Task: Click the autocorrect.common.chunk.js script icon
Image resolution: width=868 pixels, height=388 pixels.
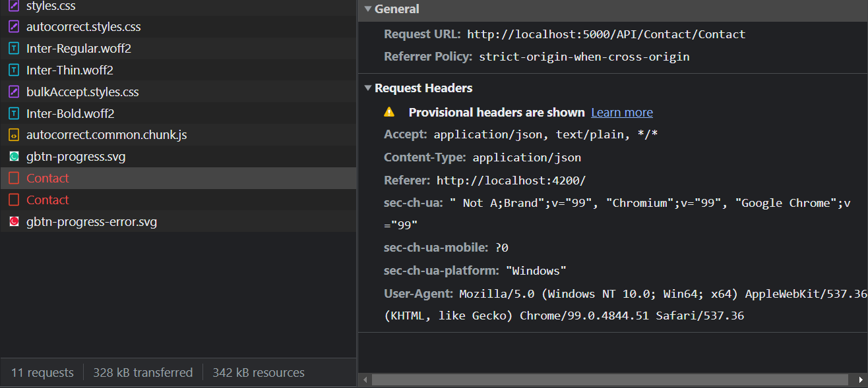Action: 14,136
